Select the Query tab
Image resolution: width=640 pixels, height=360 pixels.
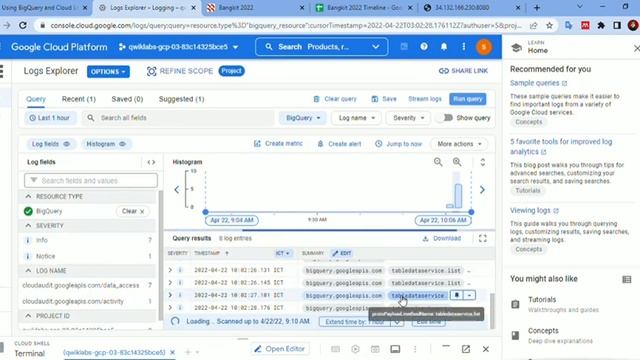[36, 99]
